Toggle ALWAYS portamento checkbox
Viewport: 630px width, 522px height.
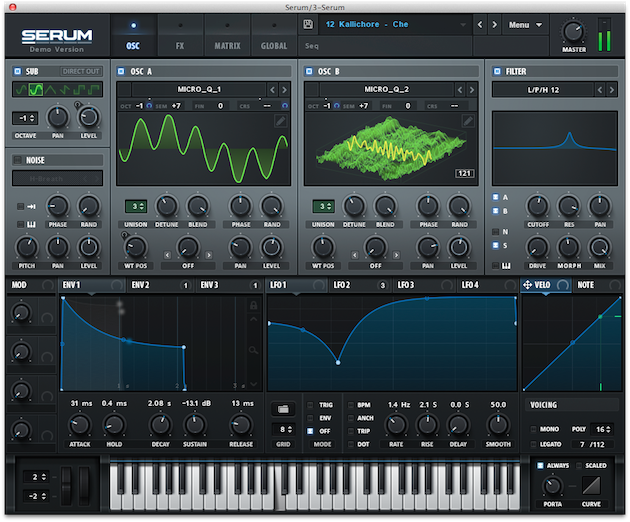(x=540, y=465)
